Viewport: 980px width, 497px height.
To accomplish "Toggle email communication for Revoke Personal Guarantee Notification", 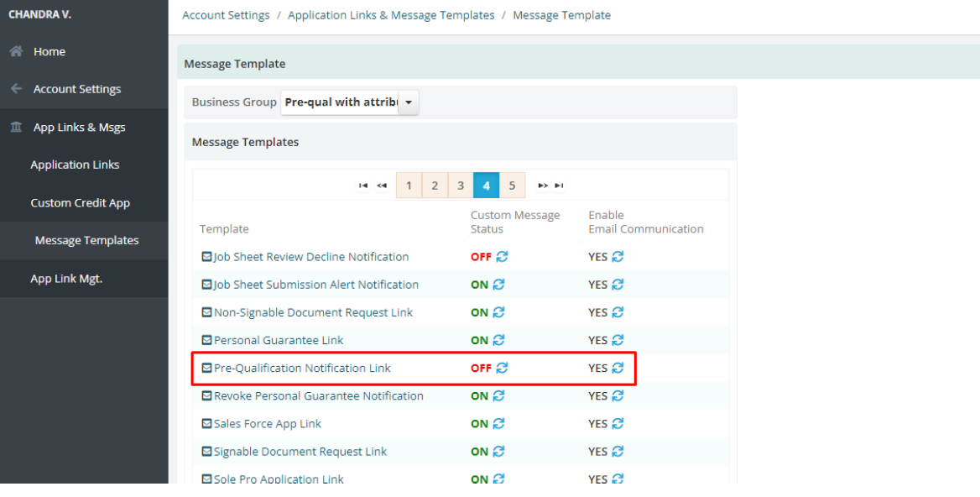I will tap(618, 395).
